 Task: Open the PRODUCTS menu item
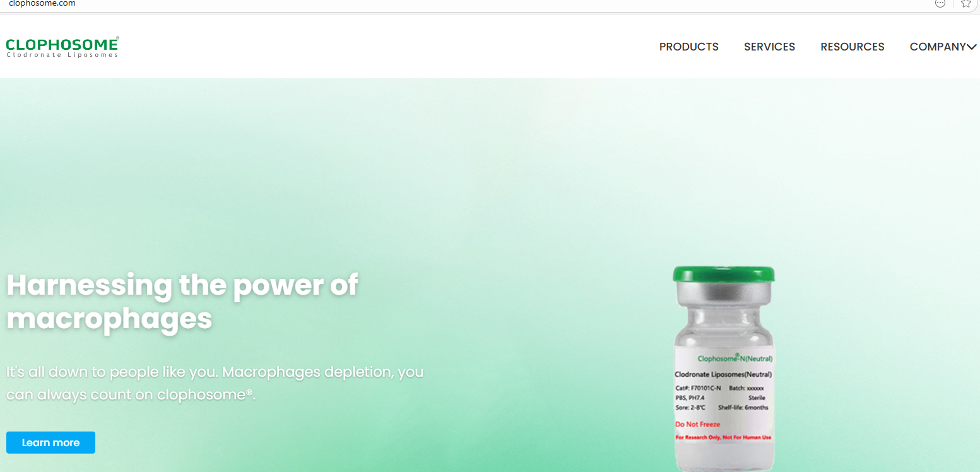(x=689, y=47)
